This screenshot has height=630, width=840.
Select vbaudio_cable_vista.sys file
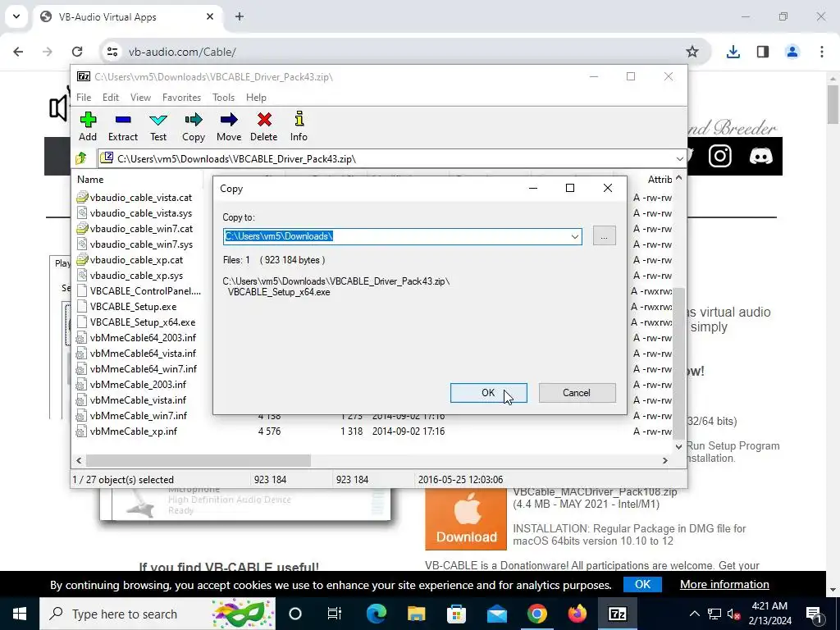141,213
